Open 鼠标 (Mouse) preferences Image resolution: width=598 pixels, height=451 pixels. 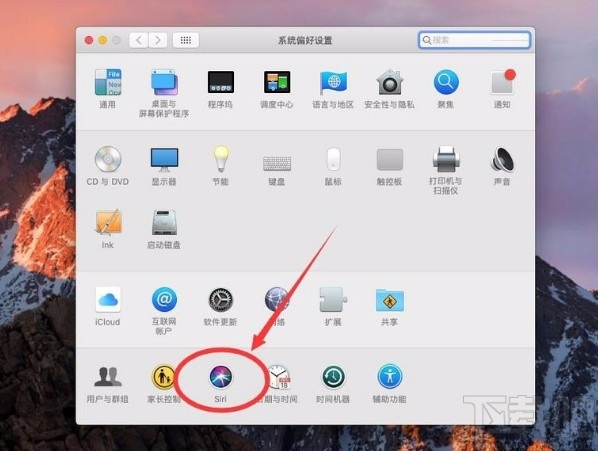point(333,159)
